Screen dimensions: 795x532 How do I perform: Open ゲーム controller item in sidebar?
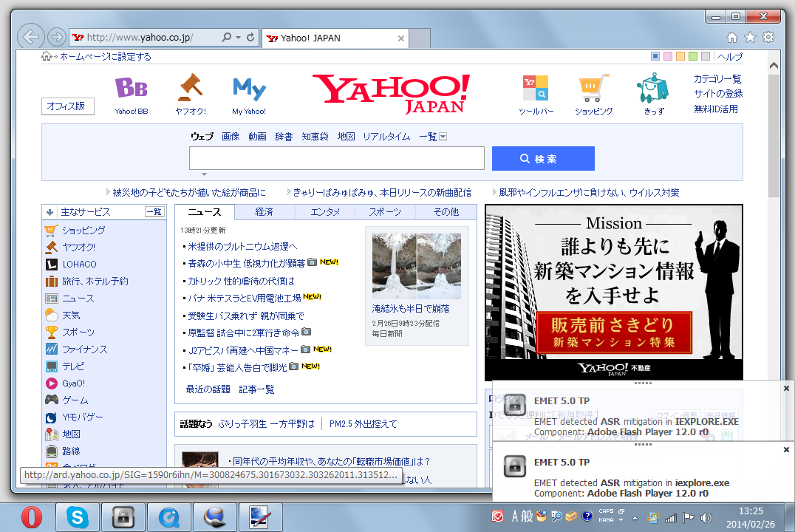75,400
